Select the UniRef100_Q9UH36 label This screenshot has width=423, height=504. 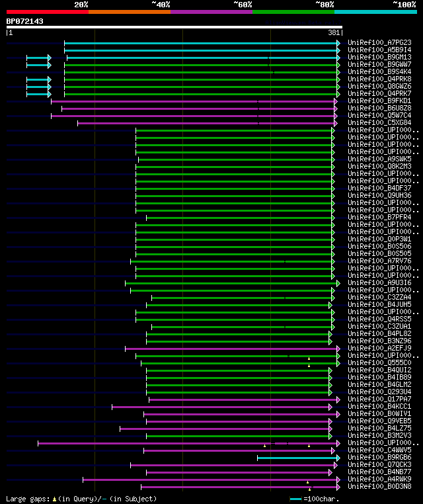point(379,195)
